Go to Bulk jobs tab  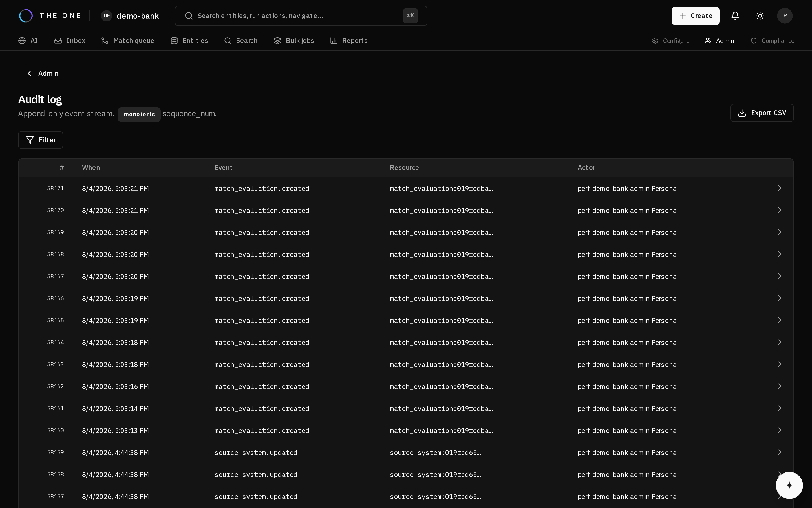(294, 41)
